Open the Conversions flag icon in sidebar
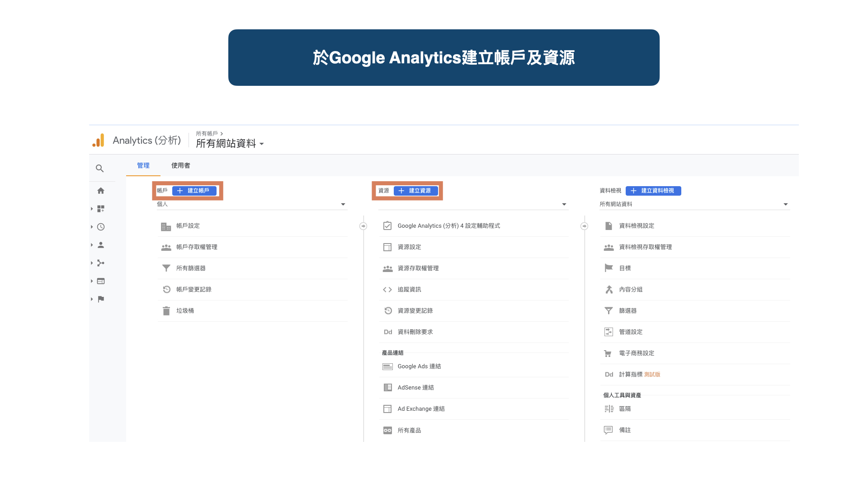 [x=101, y=299]
